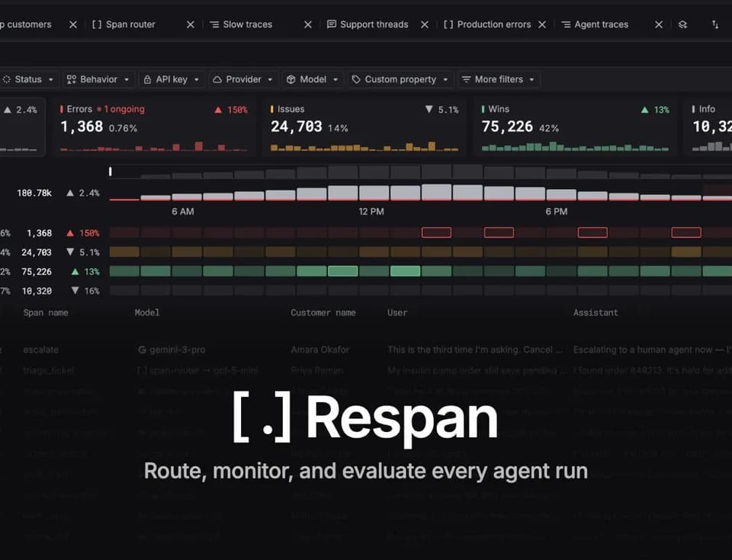Click the 180.78k total requests value
Viewport: 732px width, 560px height.
tap(34, 193)
